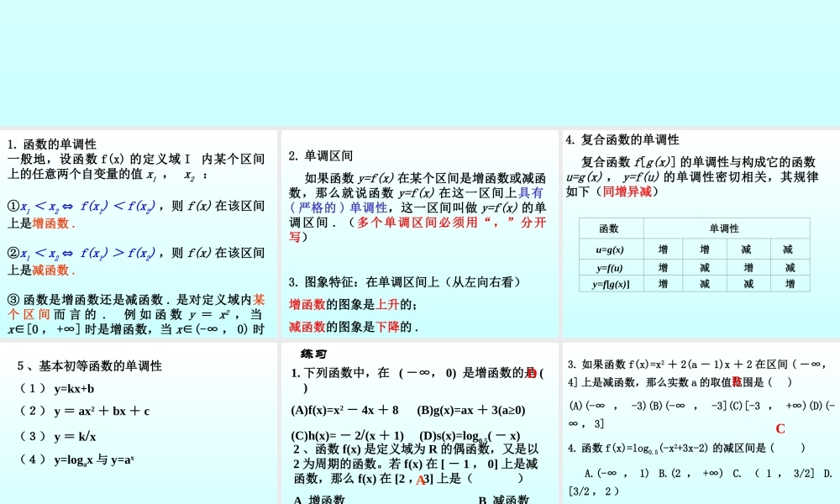This screenshot has width=840, height=504.
Task: Click the table header cell 函数
Action: [609, 228]
